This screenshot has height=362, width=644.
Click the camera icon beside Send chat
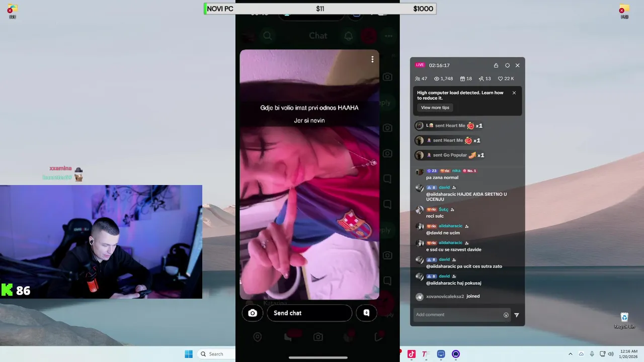pyautogui.click(x=253, y=313)
